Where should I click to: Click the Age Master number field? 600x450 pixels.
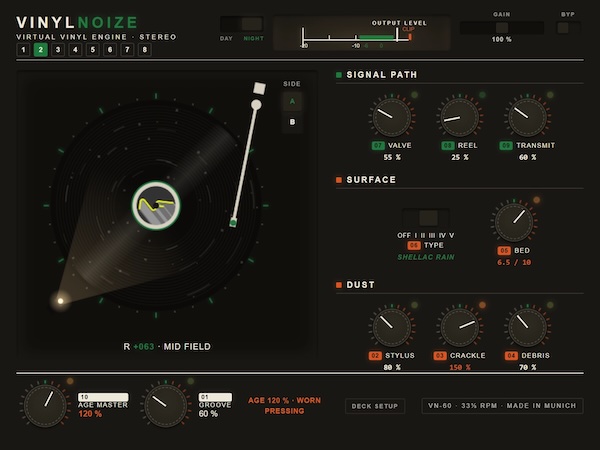103,397
